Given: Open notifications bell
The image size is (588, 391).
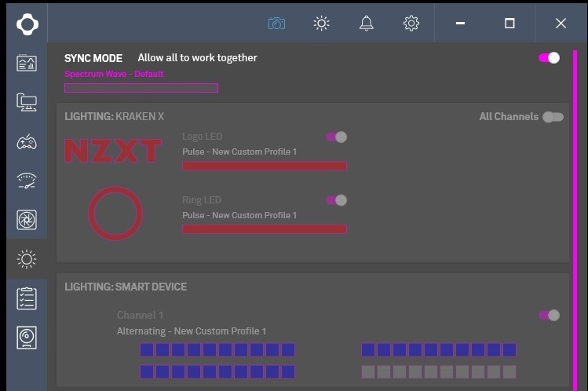Looking at the screenshot, I should (x=366, y=24).
